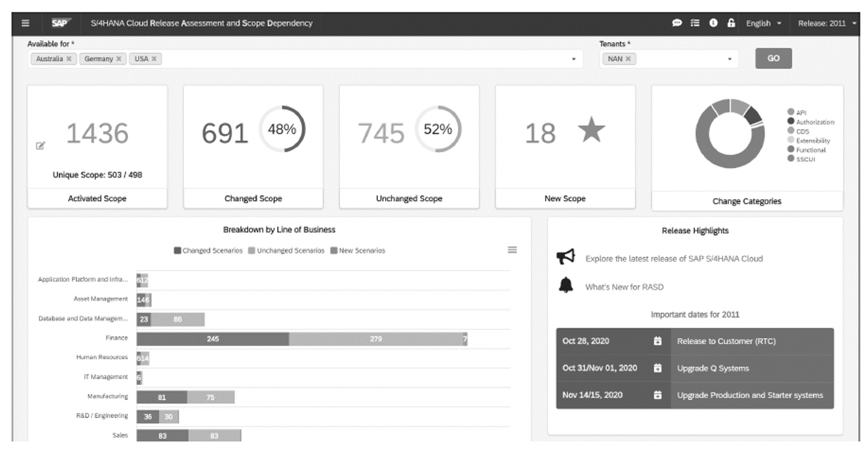The width and height of the screenshot is (868, 454).
Task: Click the star icon on New Scope card
Action: (x=591, y=131)
